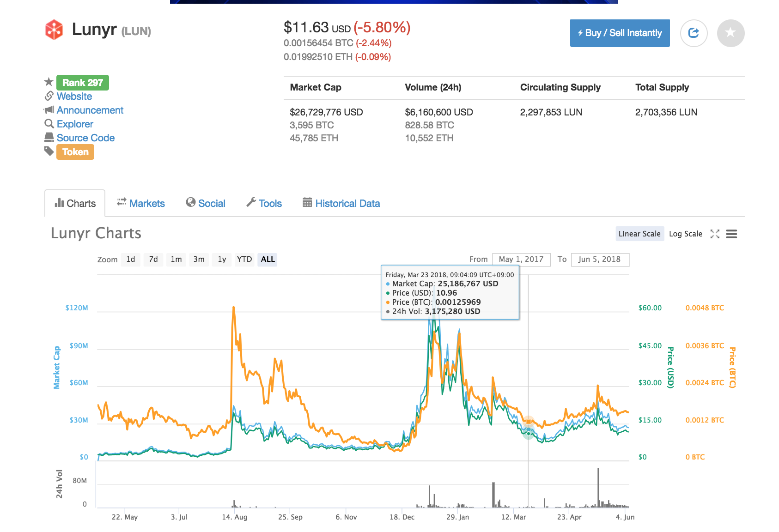779x532 pixels.
Task: Set chart zoom to 7d
Action: point(153,260)
